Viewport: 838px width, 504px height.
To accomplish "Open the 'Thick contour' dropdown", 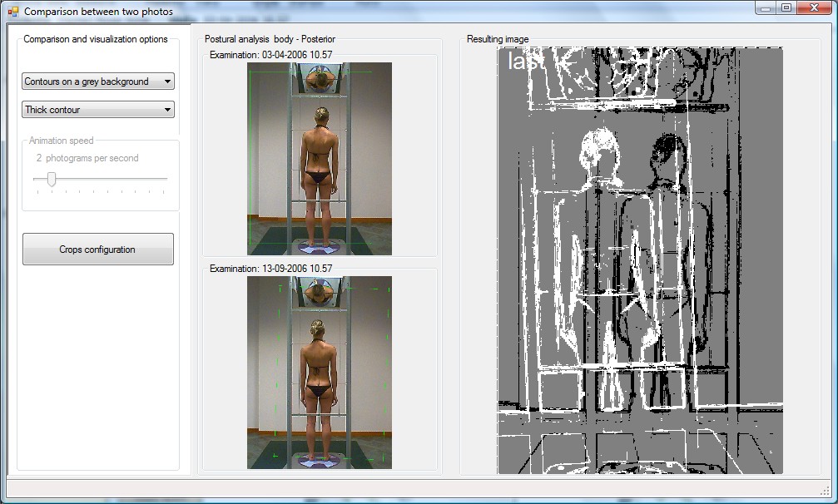I will pos(98,110).
